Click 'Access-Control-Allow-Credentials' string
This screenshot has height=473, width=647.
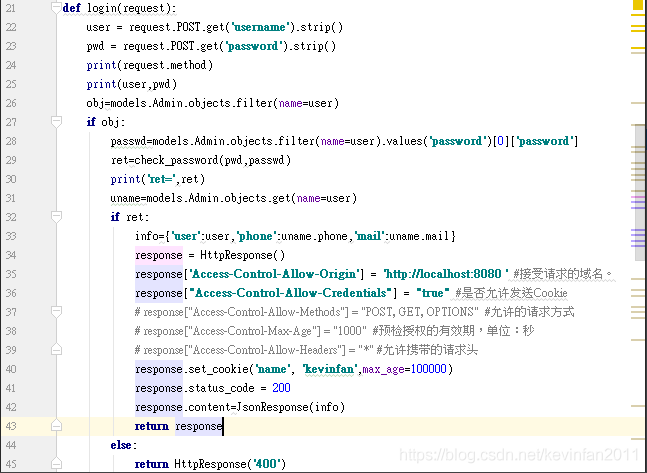click(290, 293)
